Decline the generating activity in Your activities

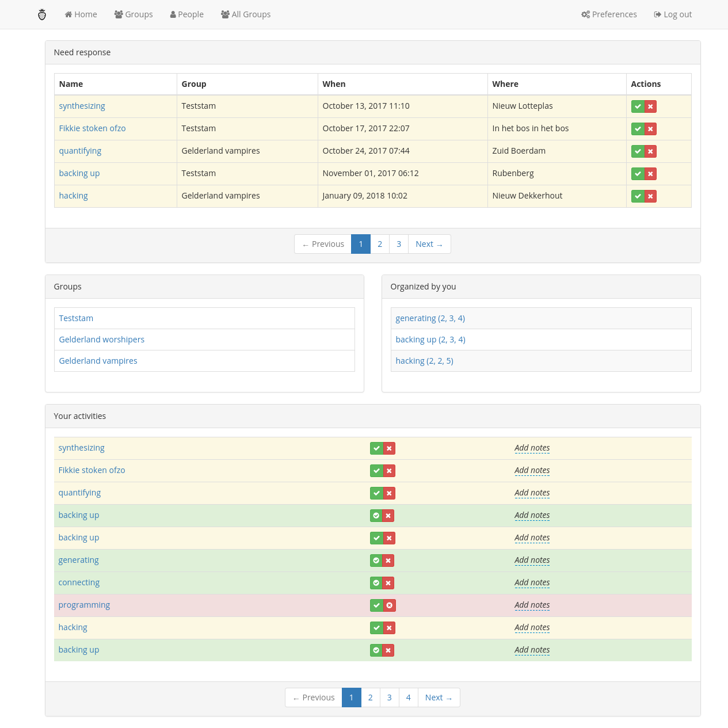[x=388, y=561]
